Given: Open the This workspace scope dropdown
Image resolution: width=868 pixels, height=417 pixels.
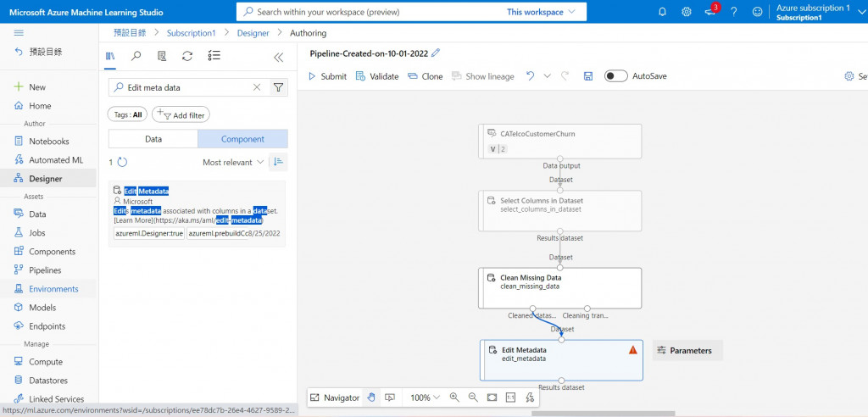Looking at the screenshot, I should [x=542, y=12].
